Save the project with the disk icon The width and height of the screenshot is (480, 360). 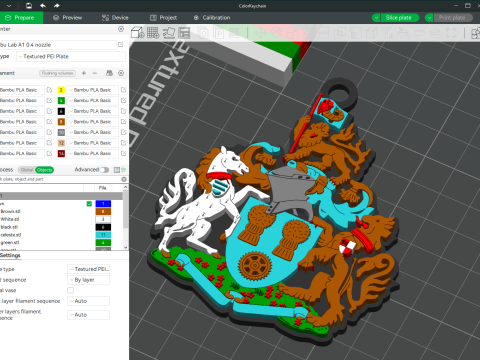pyautogui.click(x=29, y=6)
